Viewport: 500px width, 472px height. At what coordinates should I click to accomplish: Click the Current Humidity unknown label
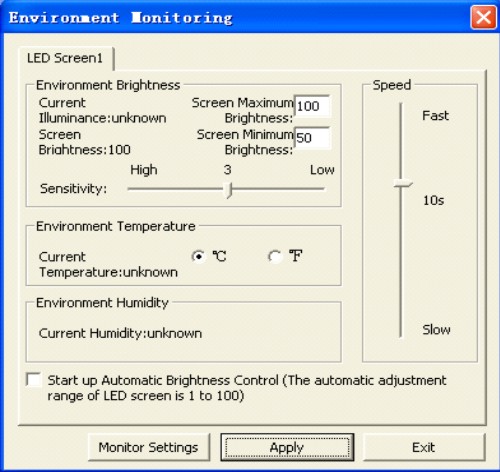coord(120,333)
